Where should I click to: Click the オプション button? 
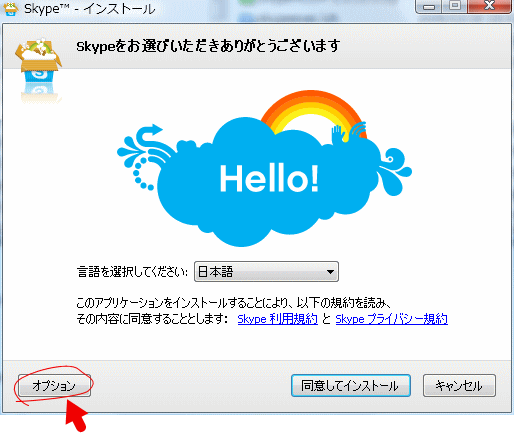tap(54, 386)
